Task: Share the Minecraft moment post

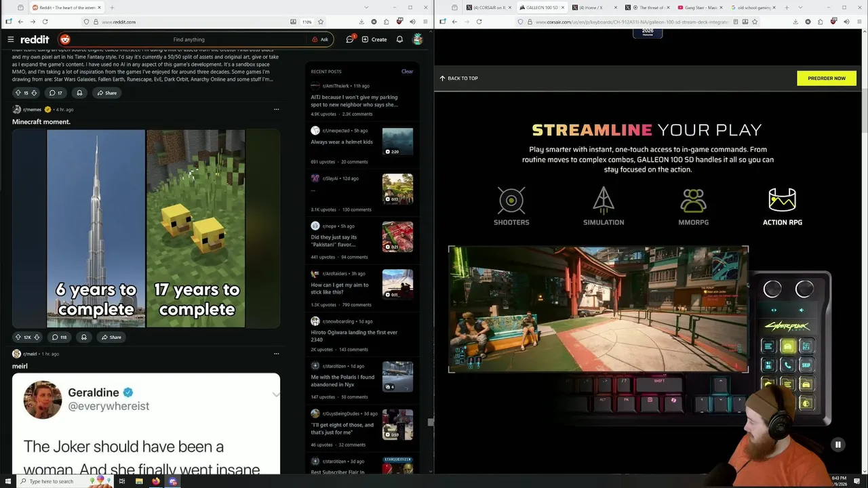Action: coord(111,337)
